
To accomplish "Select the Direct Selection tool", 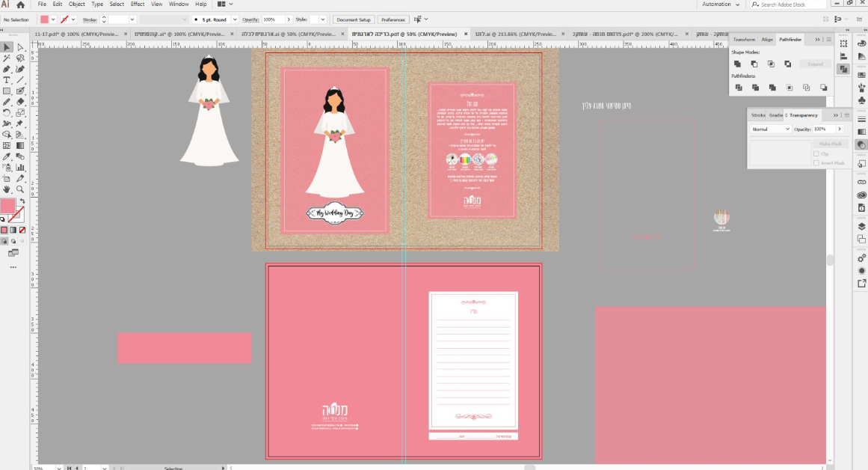I will tap(20, 48).
